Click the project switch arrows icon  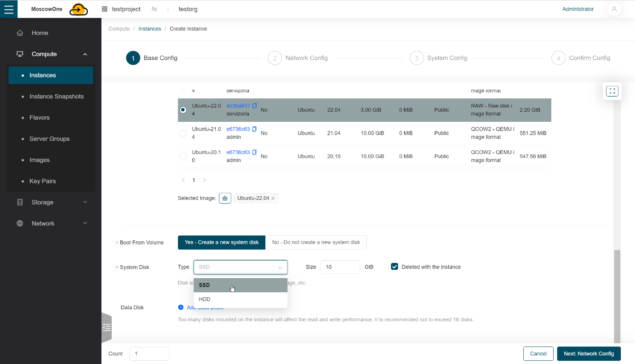[x=154, y=9]
